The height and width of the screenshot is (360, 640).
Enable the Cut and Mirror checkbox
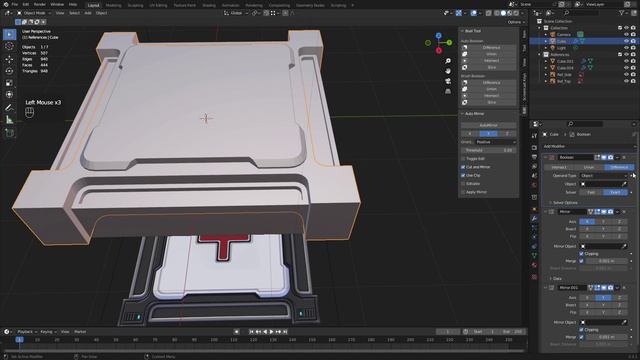coord(463,167)
